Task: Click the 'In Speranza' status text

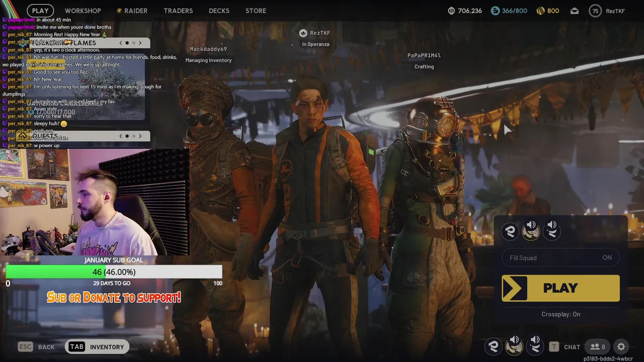Action: pyautogui.click(x=315, y=44)
